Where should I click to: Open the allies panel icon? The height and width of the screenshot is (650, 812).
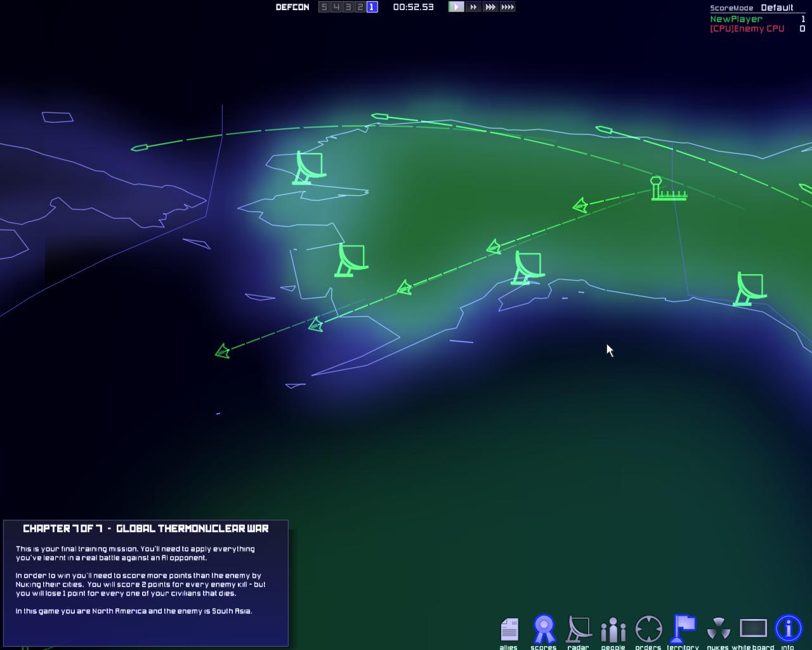(509, 629)
